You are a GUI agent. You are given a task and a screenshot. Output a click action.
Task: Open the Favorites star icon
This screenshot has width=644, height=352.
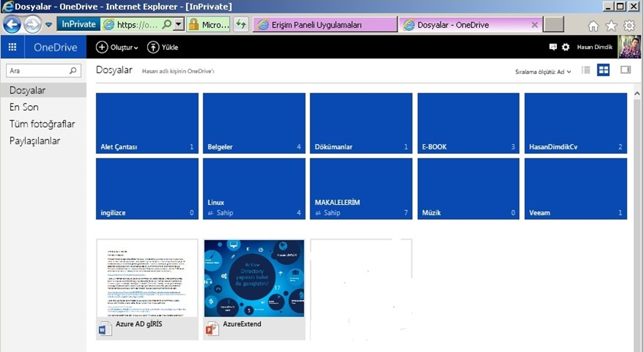tap(611, 26)
